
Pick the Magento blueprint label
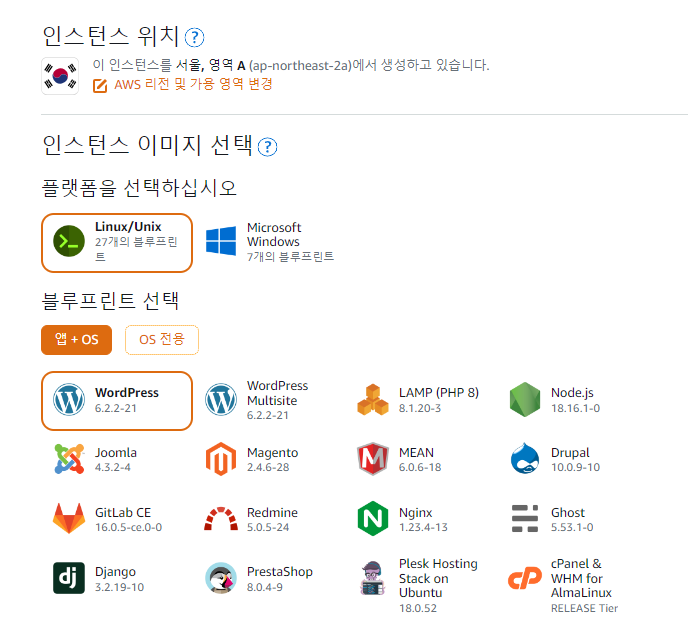[x=272, y=453]
